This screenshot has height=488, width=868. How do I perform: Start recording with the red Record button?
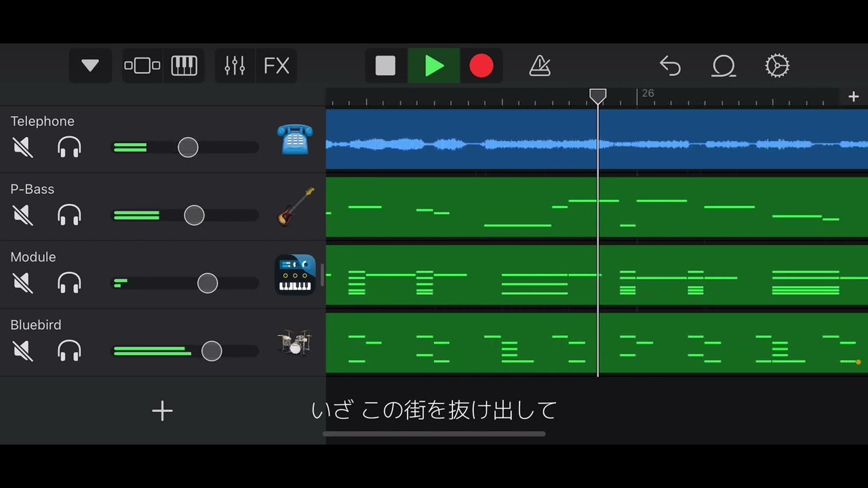(481, 66)
